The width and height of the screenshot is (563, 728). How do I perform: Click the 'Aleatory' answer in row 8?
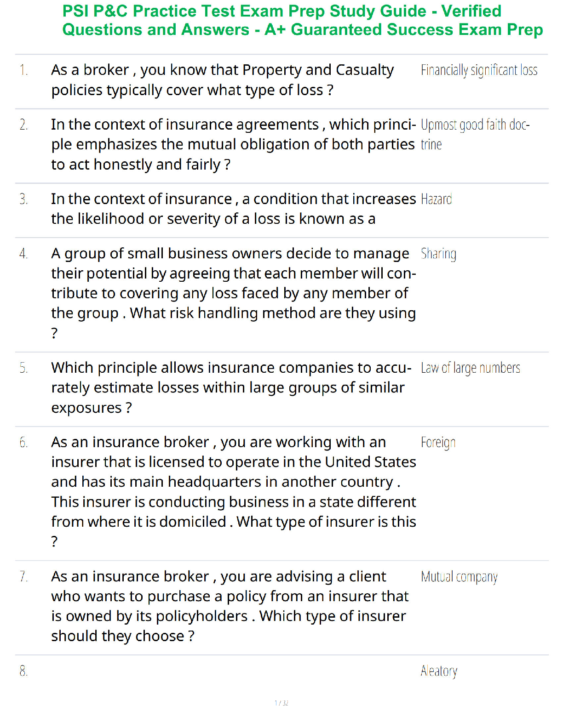(x=439, y=671)
